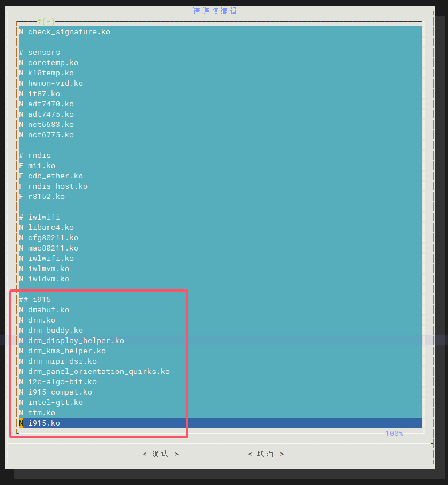
Task: Place cursor on mii.ko line
Action: click(41, 165)
